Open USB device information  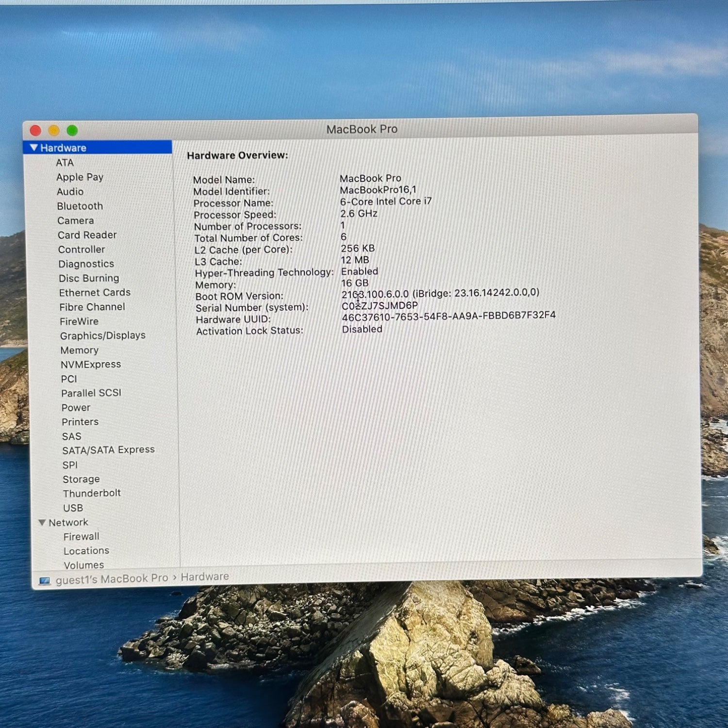tap(73, 508)
